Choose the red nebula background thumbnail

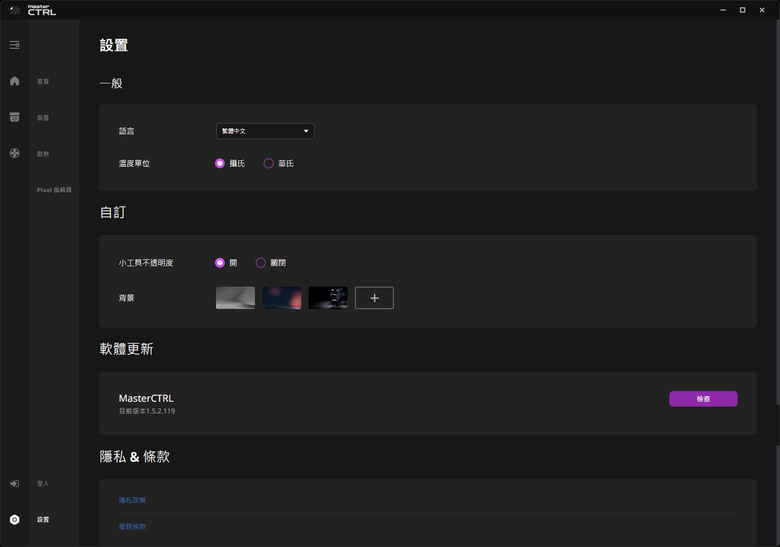(x=282, y=298)
